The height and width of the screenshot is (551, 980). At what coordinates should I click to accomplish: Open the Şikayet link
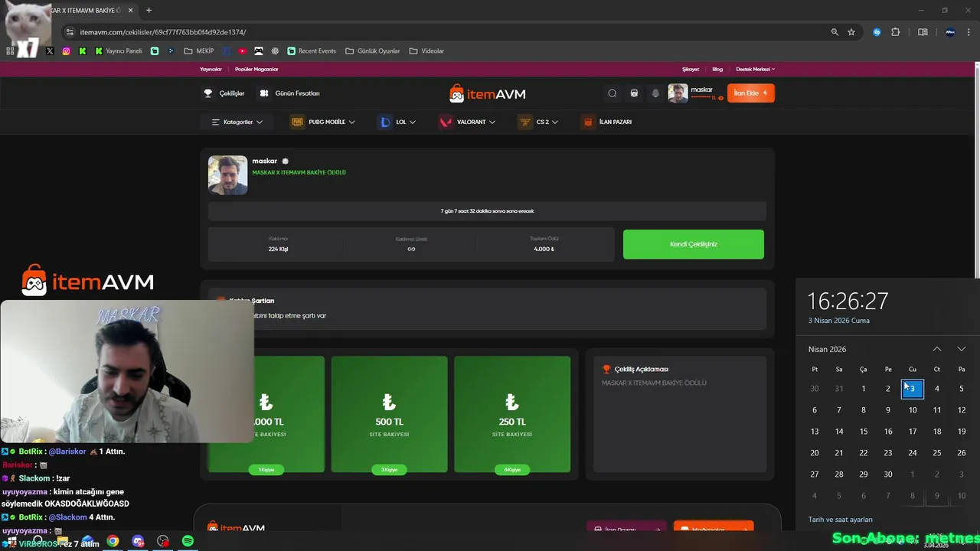point(691,69)
